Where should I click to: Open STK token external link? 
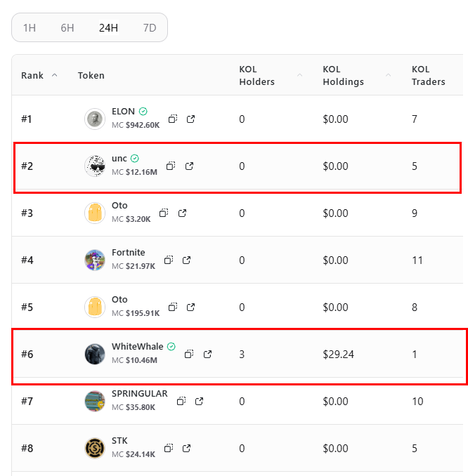click(187, 448)
